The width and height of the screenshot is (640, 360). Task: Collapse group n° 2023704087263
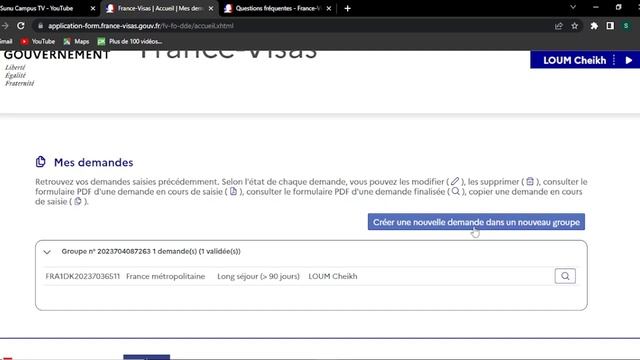(47, 252)
